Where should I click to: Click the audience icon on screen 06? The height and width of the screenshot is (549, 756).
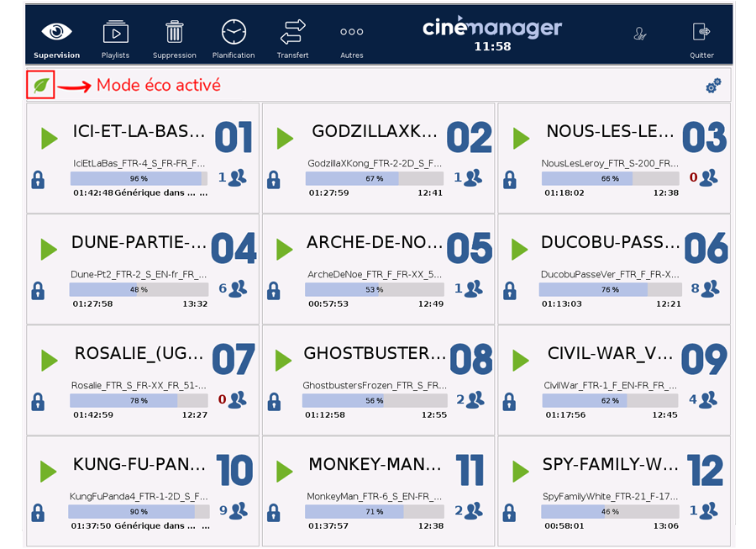711,288
